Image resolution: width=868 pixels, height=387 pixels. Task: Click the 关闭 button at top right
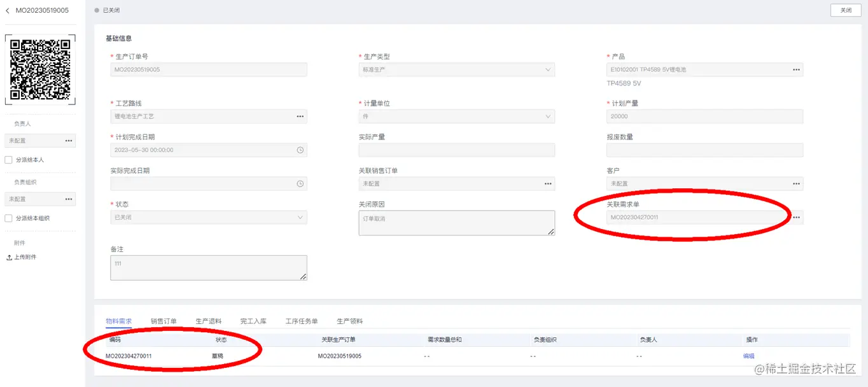coord(846,11)
